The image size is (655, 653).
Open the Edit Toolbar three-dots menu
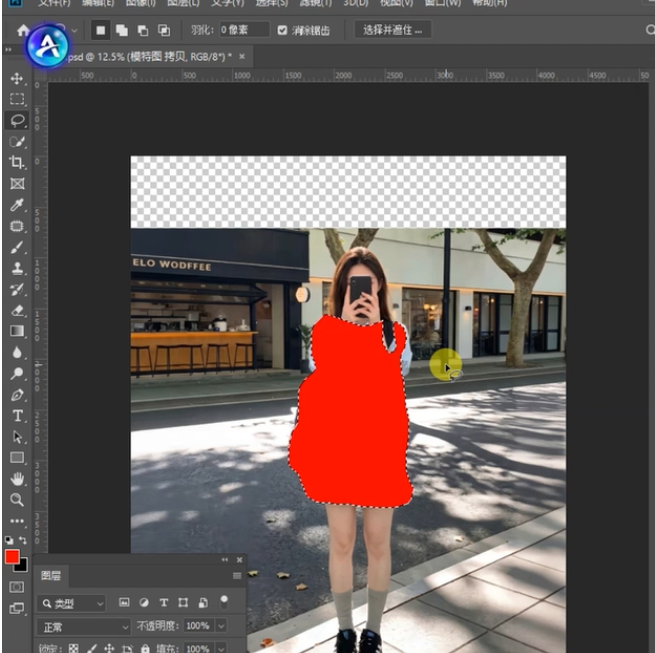coord(17,521)
